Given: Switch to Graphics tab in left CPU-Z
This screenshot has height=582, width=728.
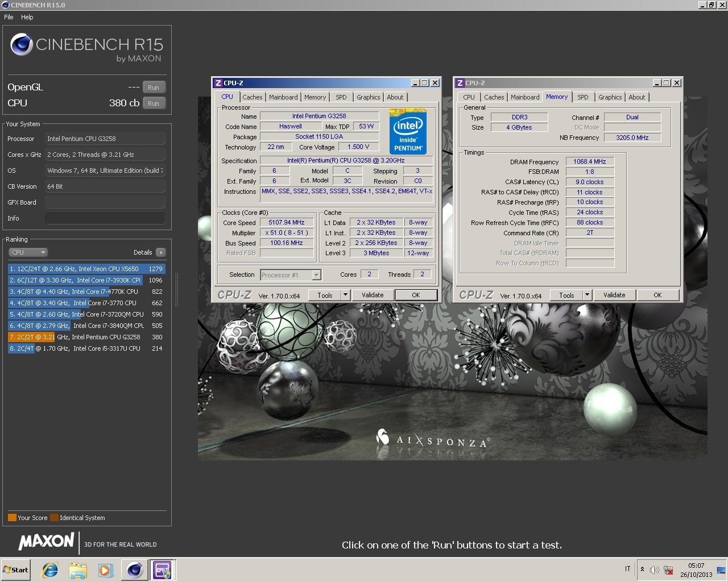Looking at the screenshot, I should [369, 97].
